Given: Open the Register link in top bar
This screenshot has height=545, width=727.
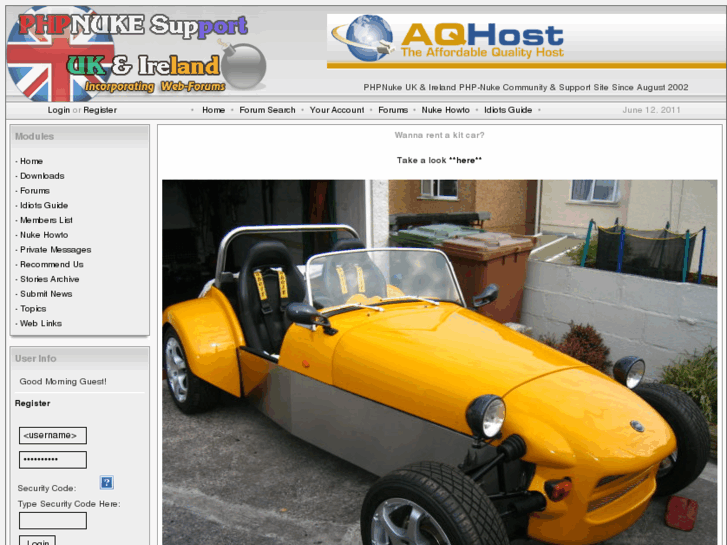Looking at the screenshot, I should [100, 110].
